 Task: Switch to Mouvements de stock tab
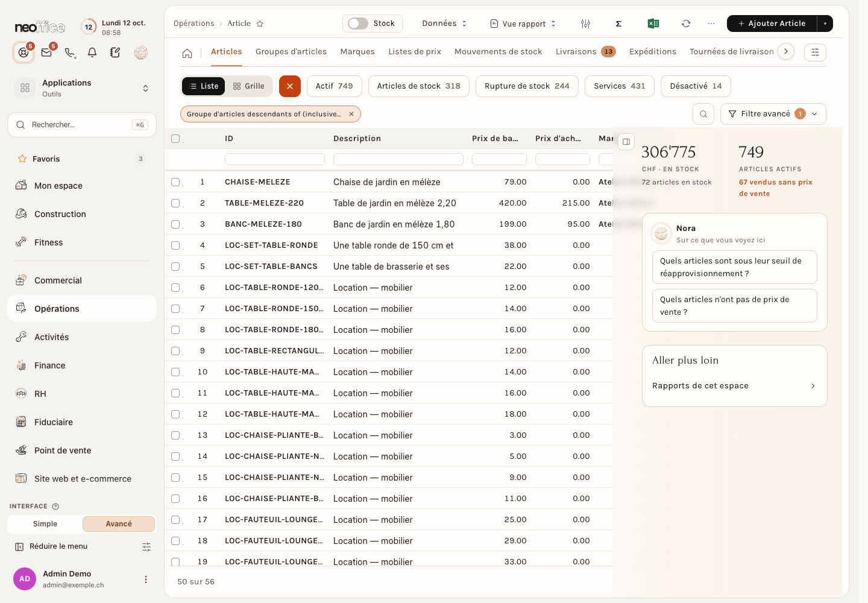point(498,52)
